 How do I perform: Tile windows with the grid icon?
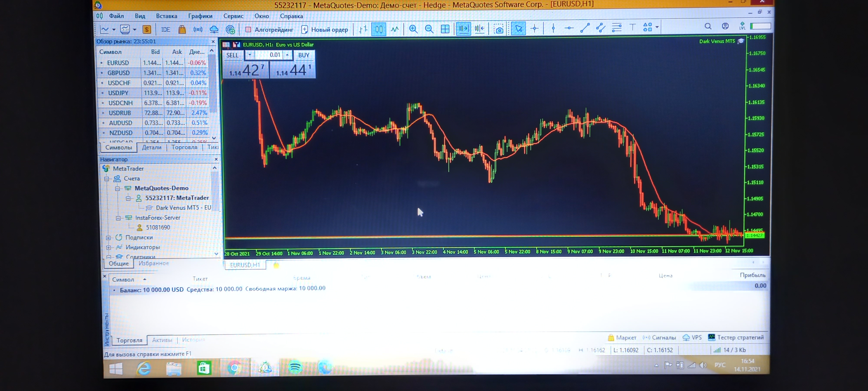pos(445,29)
